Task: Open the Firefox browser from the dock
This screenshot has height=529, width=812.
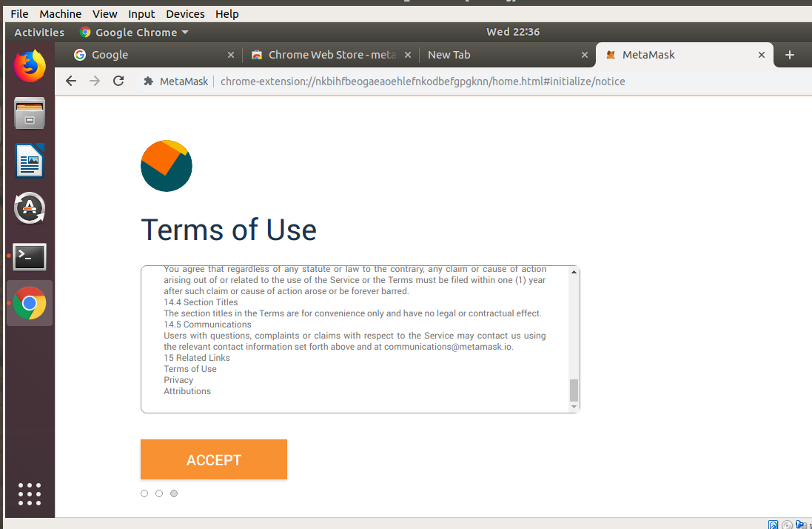Action: pos(29,65)
